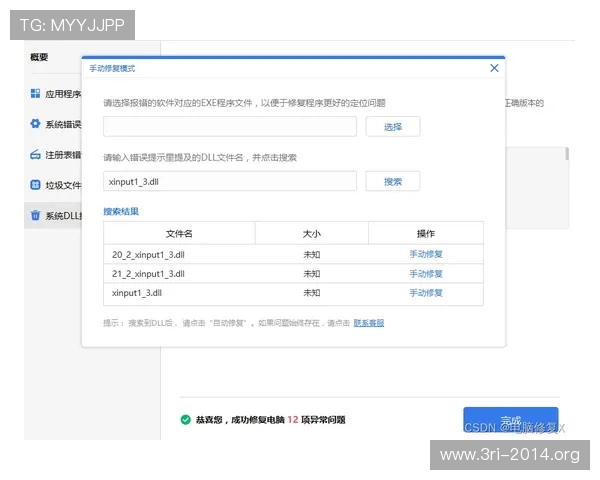Open the 联系客服 link

pos(368,323)
